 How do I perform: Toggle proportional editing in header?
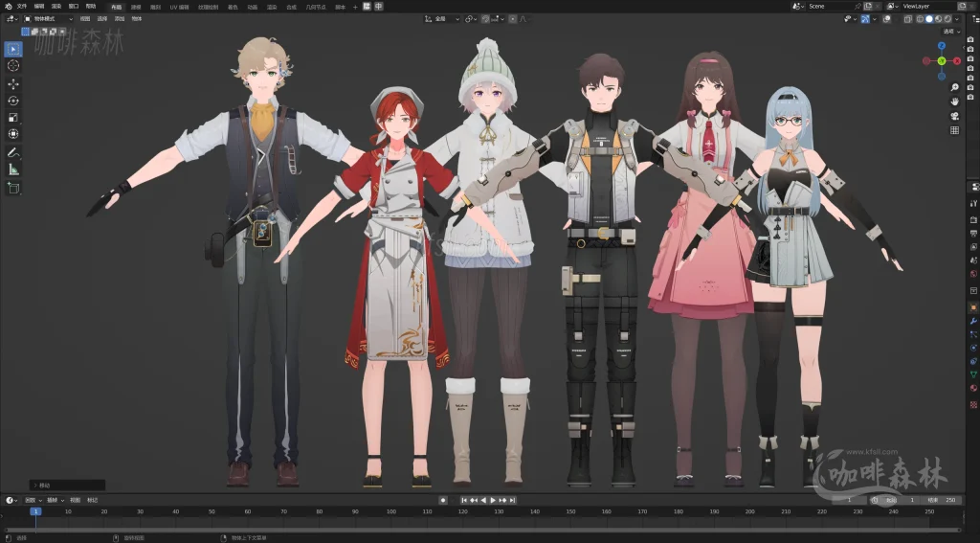click(x=513, y=19)
